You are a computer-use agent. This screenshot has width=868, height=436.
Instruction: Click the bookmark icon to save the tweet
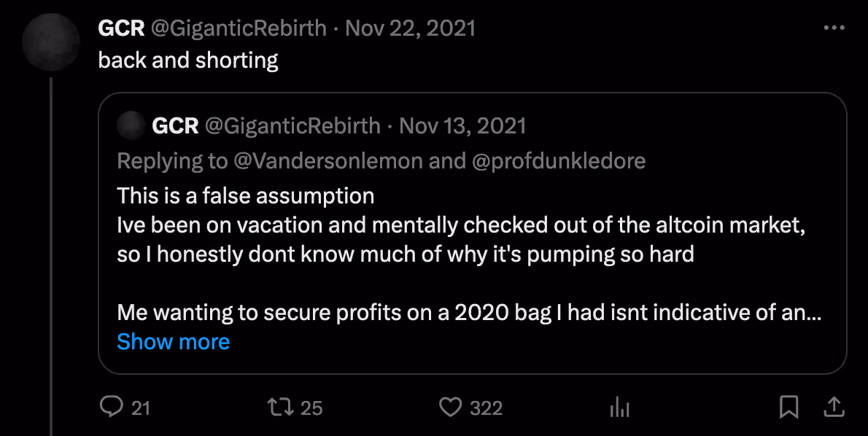click(788, 408)
